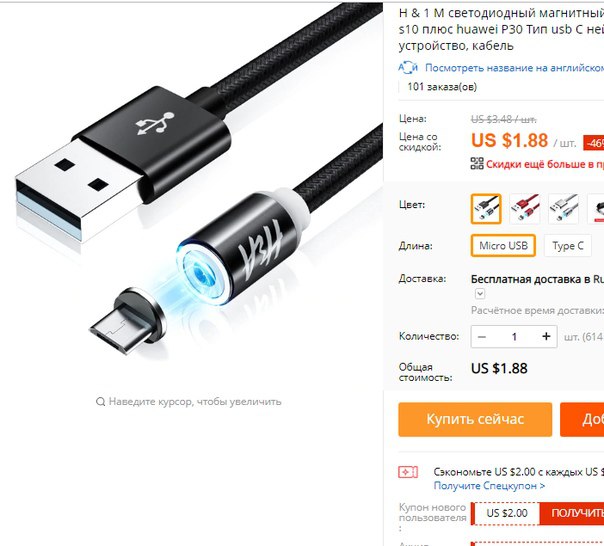Viewport: 604px width, 546px height.
Task: Open the English product title link
Action: (514, 68)
